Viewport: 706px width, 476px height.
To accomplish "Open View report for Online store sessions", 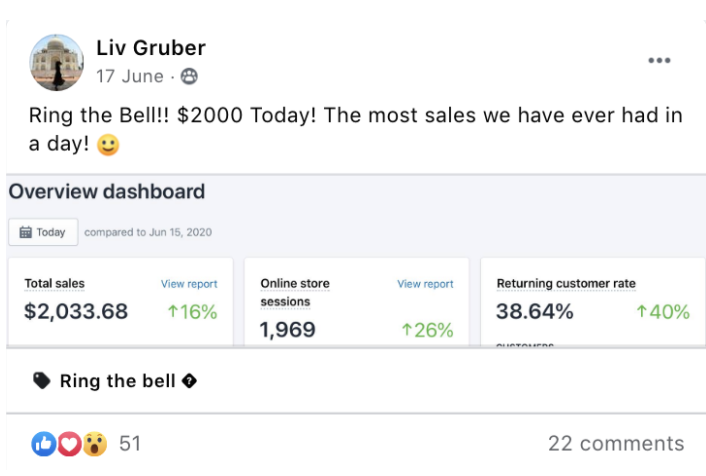I will [x=425, y=284].
